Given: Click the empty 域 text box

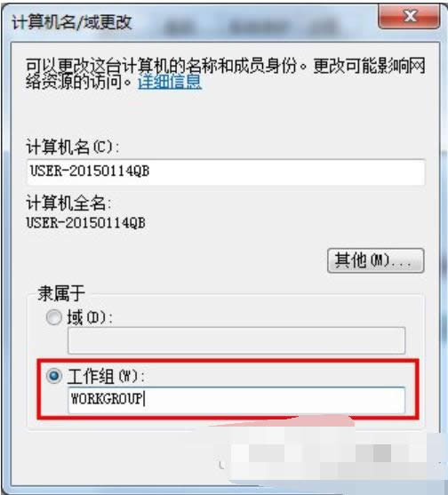Looking at the screenshot, I should (236, 340).
